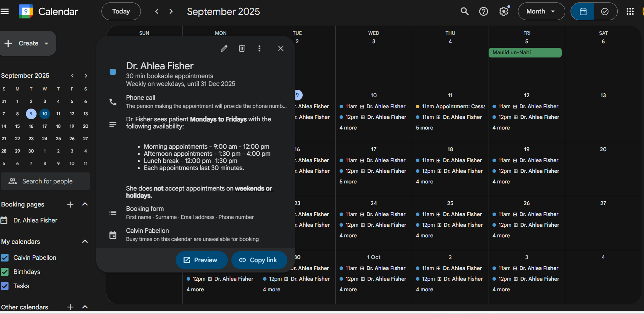Open the Settings gear menu
Image resolution: width=644 pixels, height=314 pixels.
[503, 11]
